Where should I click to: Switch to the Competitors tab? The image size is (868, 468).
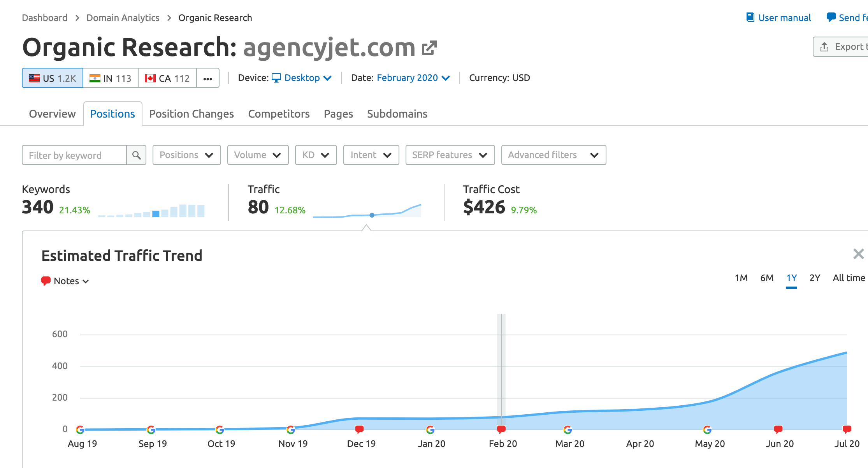tap(279, 114)
